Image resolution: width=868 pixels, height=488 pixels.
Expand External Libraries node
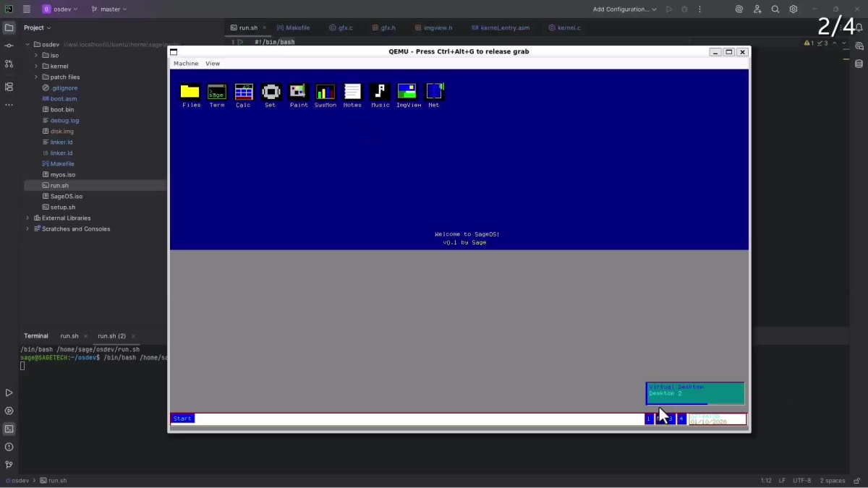(x=27, y=218)
